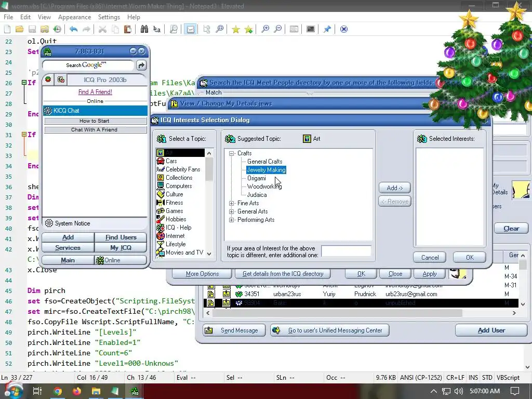Screen dimensions: 532x399
Task: Select Origami under Crafts
Action: pyautogui.click(x=257, y=178)
